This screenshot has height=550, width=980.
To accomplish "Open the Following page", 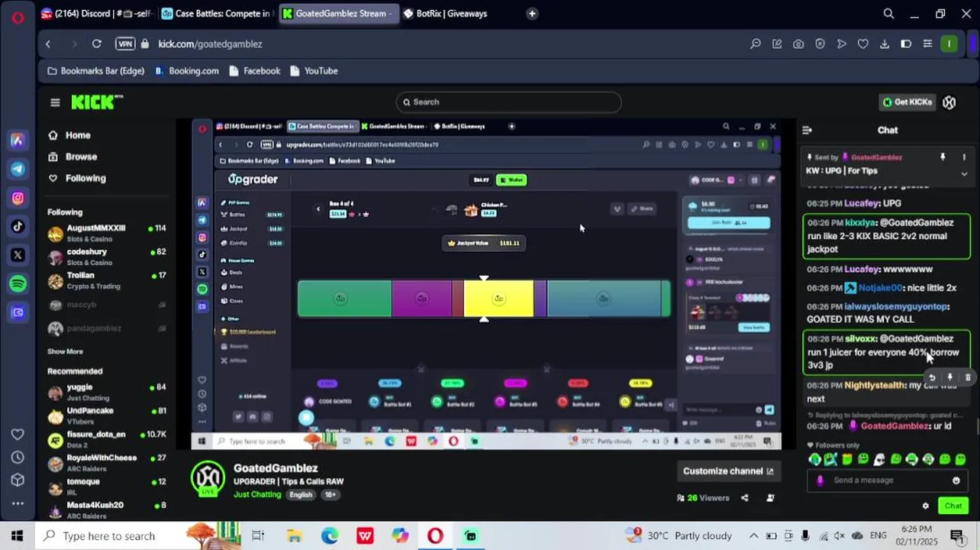I will tap(85, 178).
